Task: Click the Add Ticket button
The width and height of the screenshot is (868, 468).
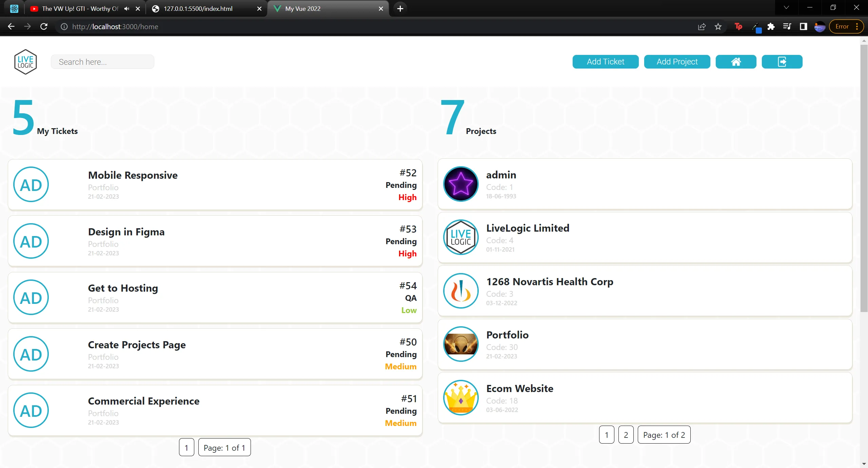Action: (605, 61)
